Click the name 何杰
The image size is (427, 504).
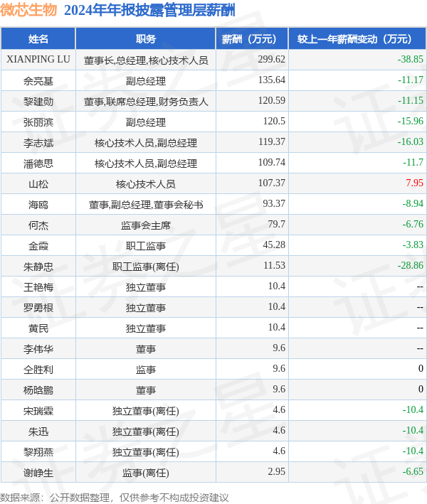38,225
